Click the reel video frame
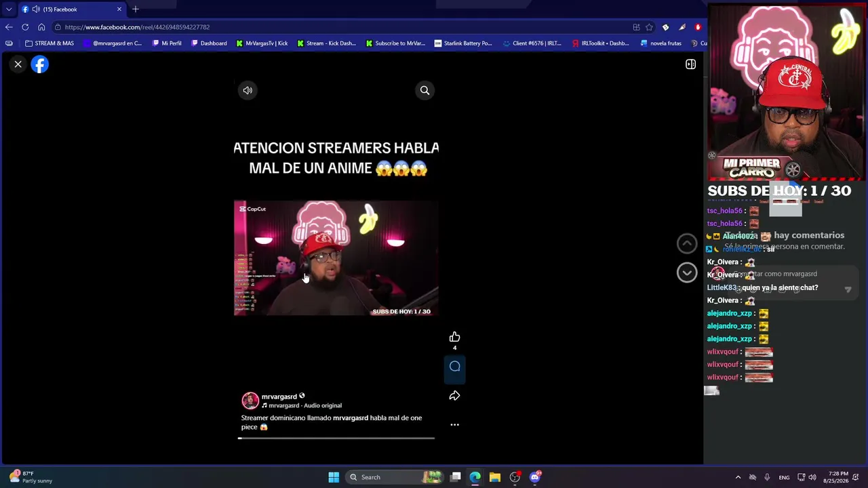 pyautogui.click(x=336, y=258)
